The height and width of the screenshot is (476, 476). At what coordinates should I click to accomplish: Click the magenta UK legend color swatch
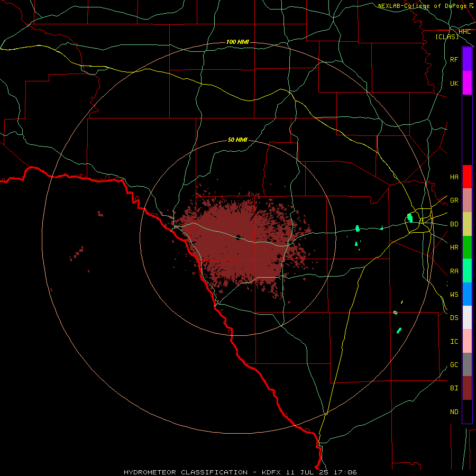467,83
